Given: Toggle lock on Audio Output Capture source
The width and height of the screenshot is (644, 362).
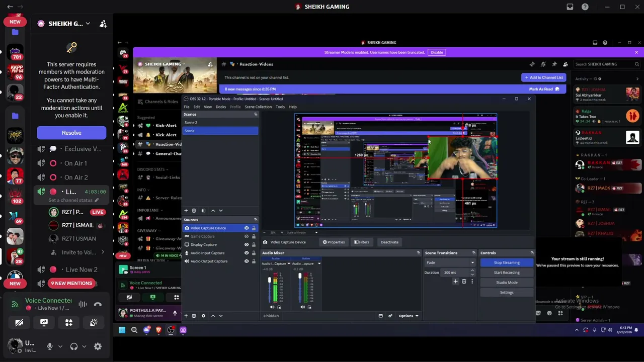Looking at the screenshot, I should click(254, 261).
